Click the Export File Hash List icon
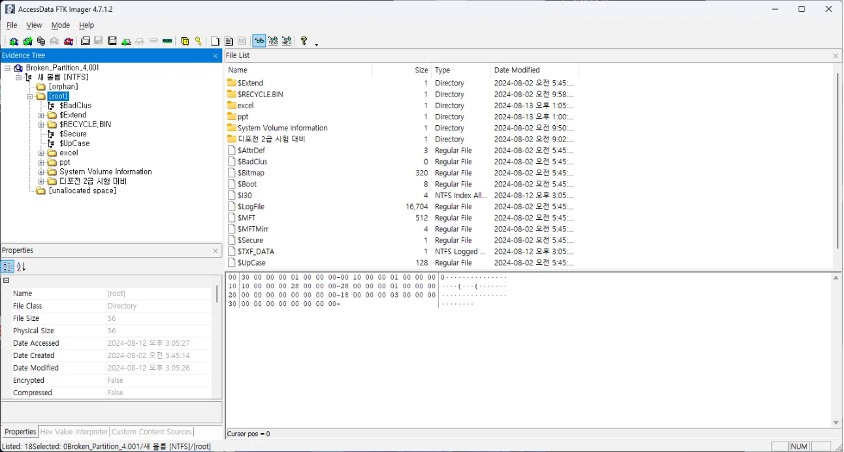This screenshot has width=844, height=452. pyautogui.click(x=228, y=41)
